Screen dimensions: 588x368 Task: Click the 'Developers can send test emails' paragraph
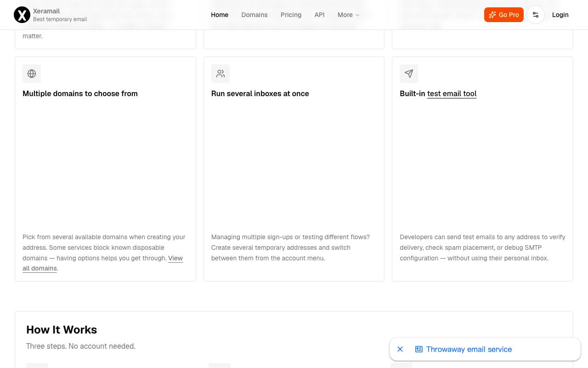tap(482, 247)
